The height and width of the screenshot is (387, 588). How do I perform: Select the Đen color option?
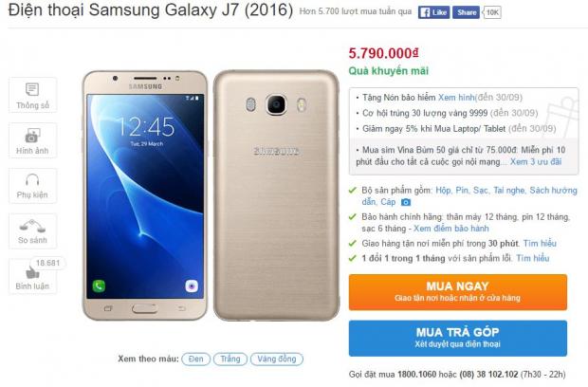click(195, 359)
